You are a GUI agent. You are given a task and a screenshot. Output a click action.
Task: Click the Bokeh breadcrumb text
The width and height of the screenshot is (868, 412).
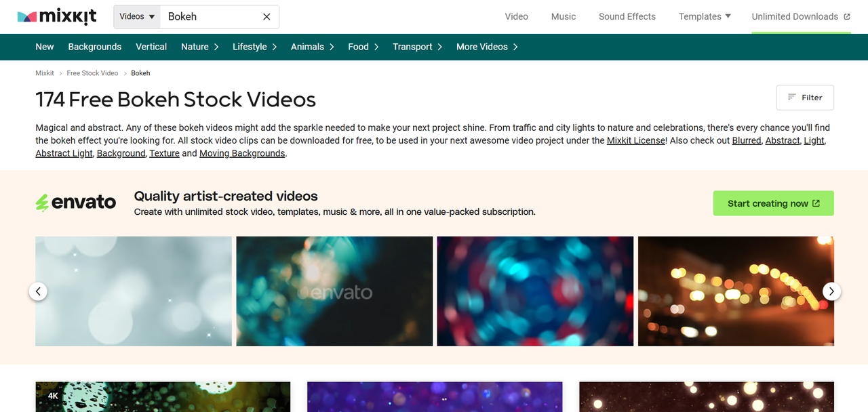(140, 73)
